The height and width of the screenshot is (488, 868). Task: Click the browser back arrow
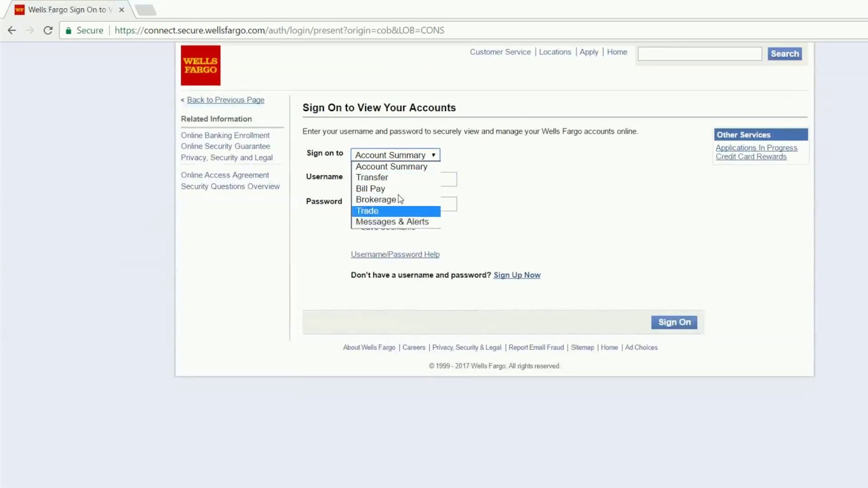pyautogui.click(x=11, y=30)
